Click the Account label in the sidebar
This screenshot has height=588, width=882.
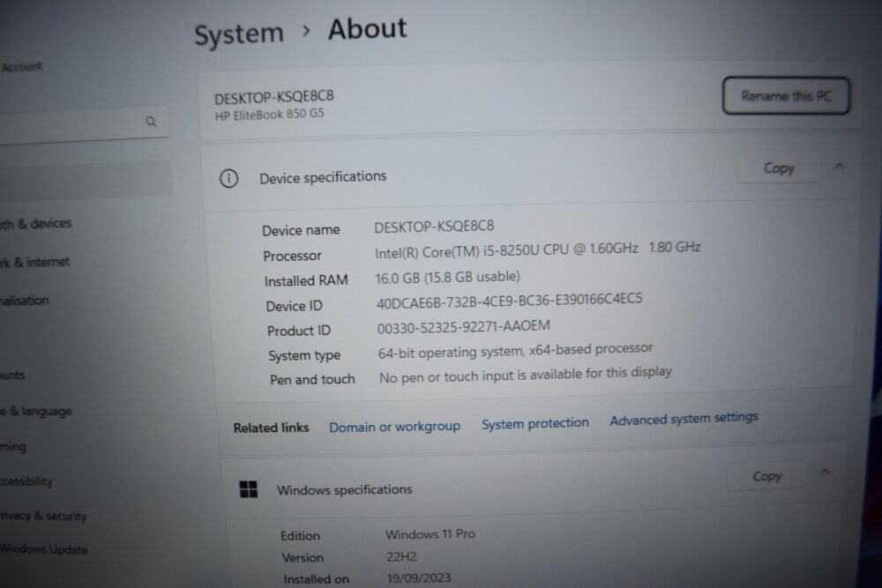pos(21,67)
